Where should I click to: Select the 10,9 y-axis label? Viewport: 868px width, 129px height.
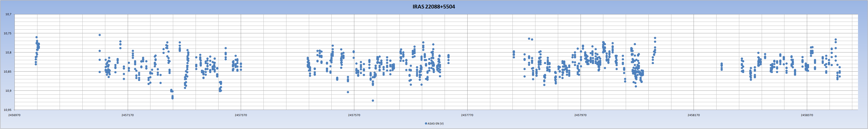[x=8, y=91]
